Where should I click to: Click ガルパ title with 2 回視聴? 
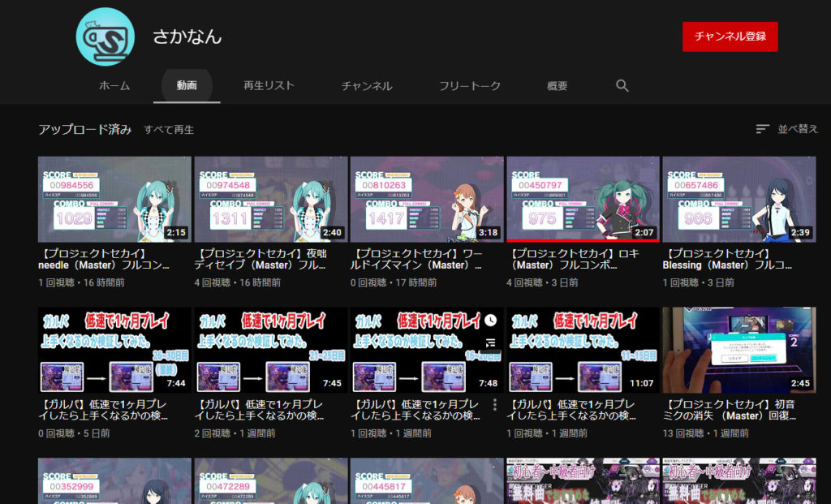click(259, 410)
